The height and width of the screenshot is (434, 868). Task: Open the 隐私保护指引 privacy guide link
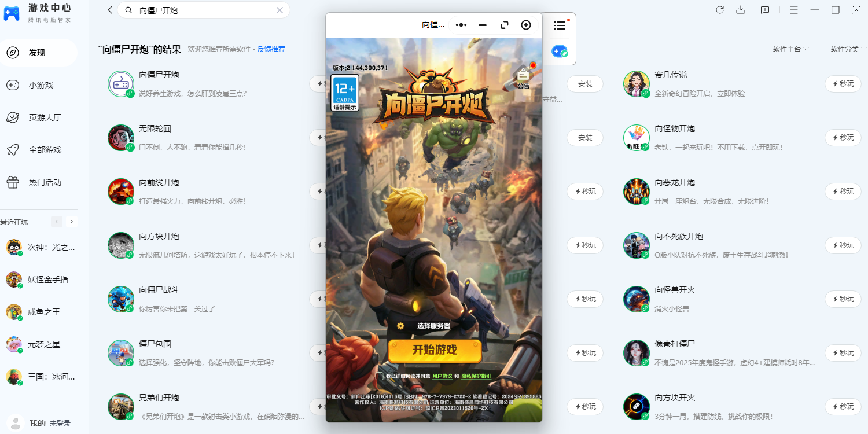coord(476,376)
